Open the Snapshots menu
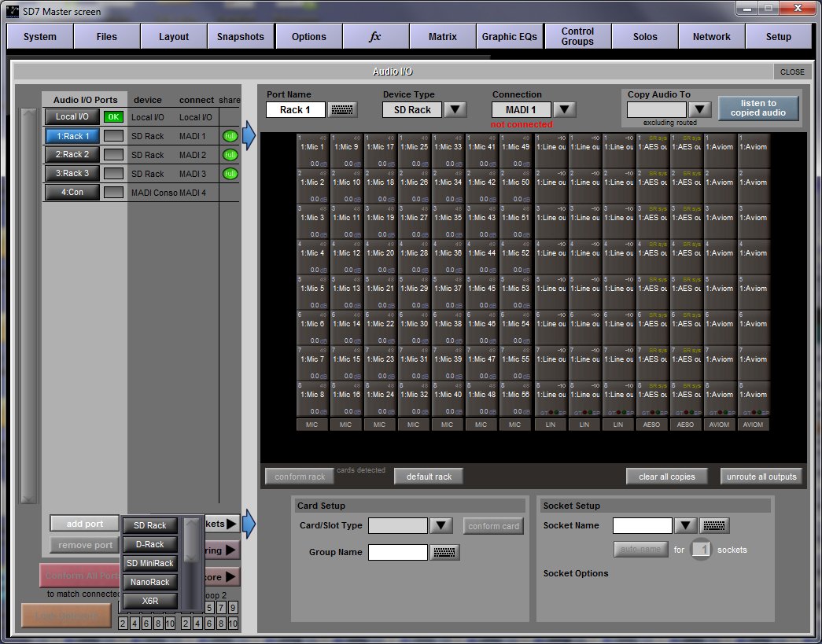Image resolution: width=822 pixels, height=644 pixels. click(241, 37)
